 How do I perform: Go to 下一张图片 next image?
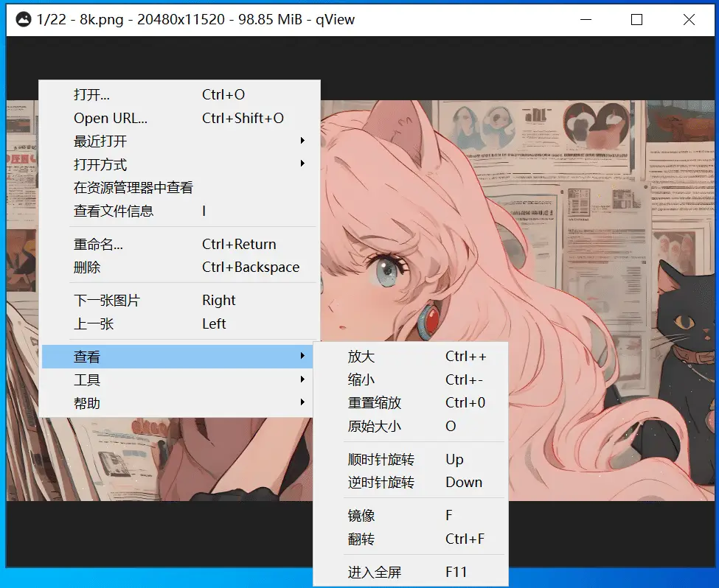coord(107,301)
